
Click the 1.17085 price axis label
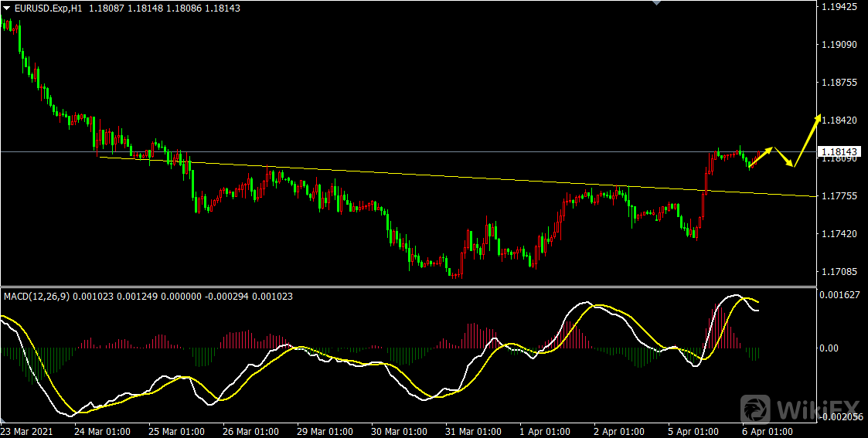(x=839, y=272)
